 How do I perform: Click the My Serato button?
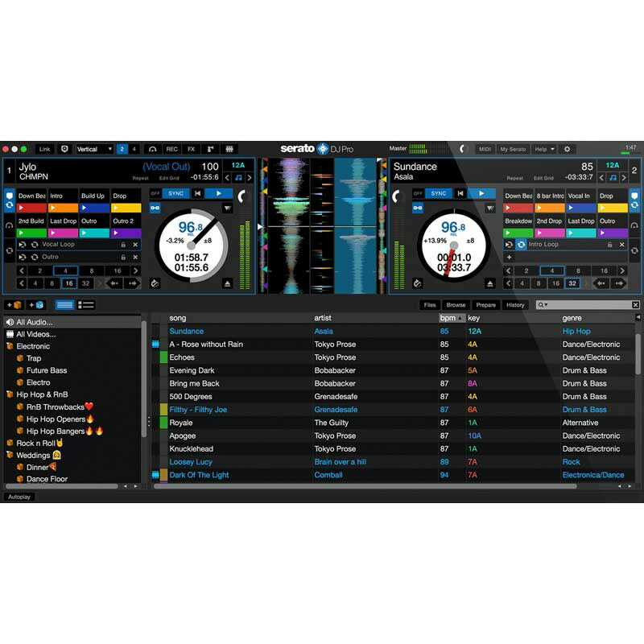pyautogui.click(x=513, y=149)
